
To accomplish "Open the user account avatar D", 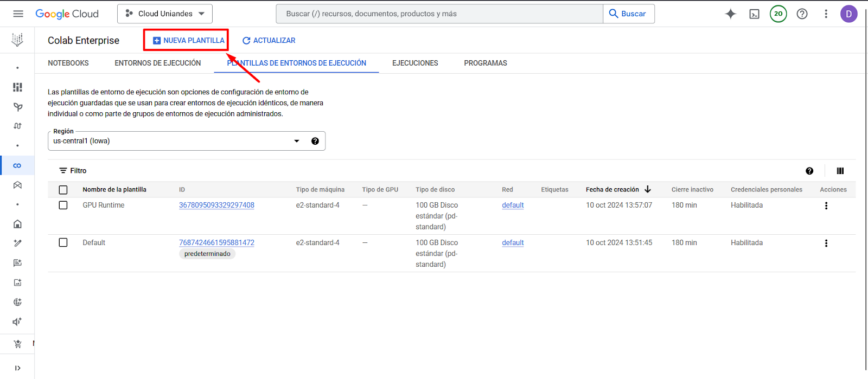I will (x=849, y=14).
